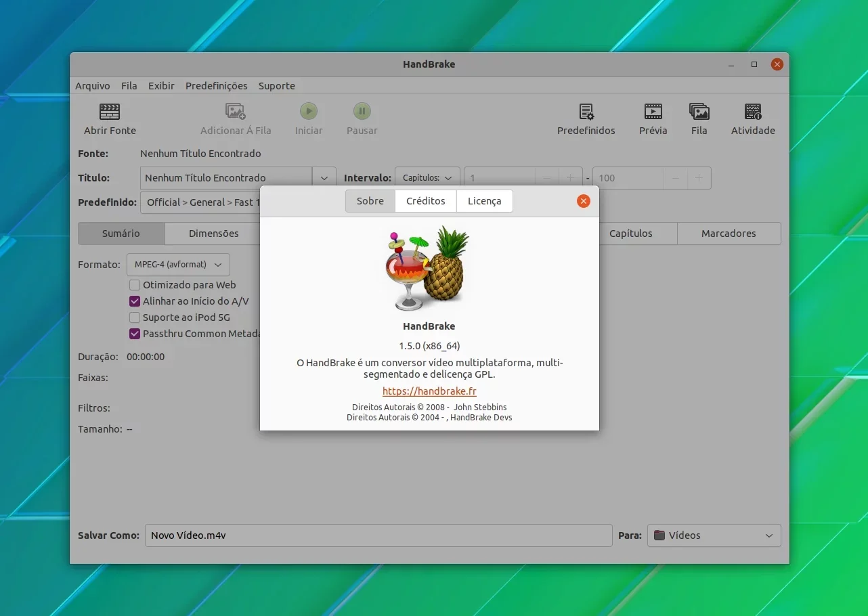Switch to Sobre tab in dialog
The image size is (868, 616).
(x=370, y=201)
